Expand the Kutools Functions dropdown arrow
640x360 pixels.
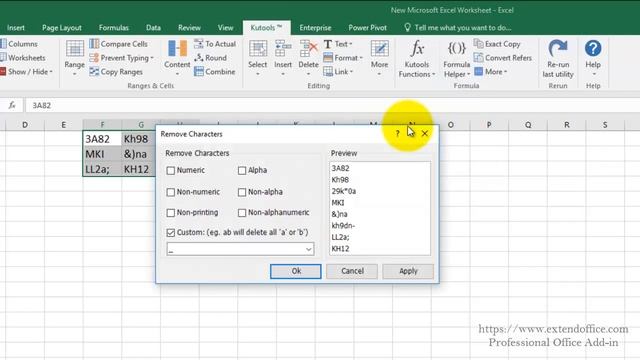tap(433, 74)
